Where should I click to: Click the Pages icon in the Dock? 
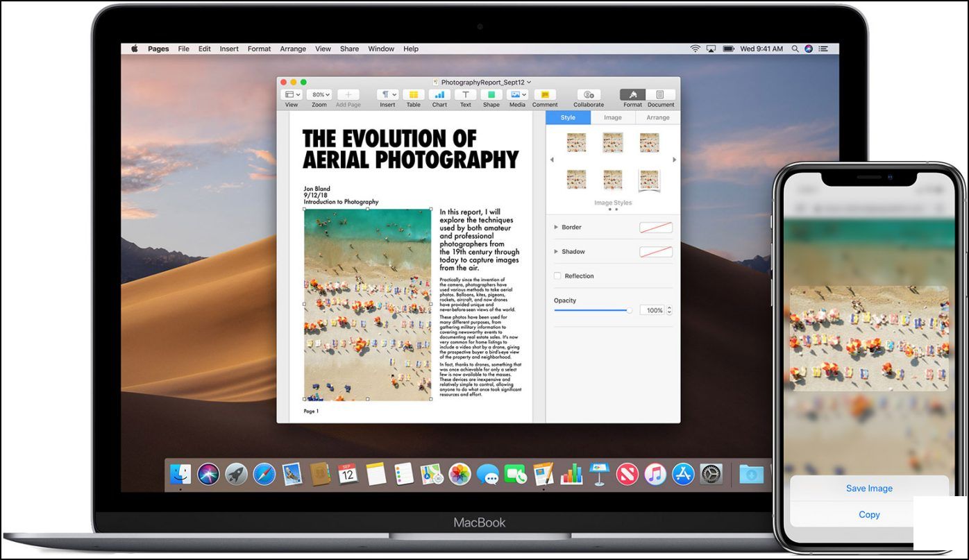click(543, 474)
